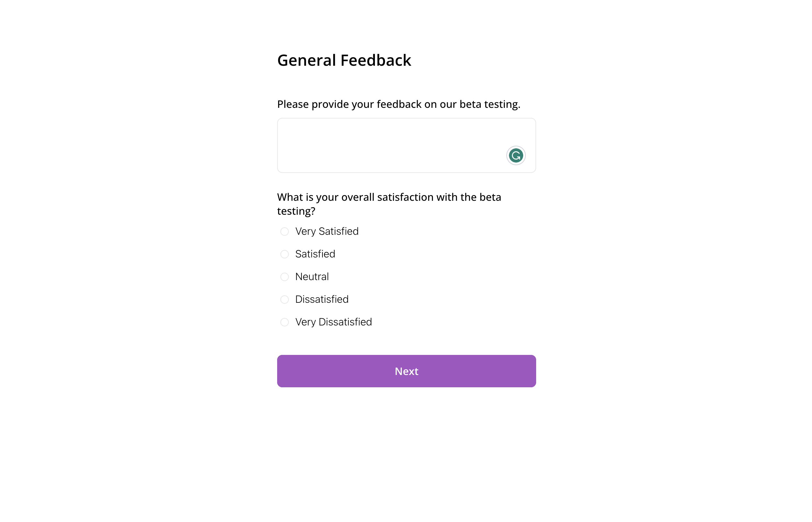Select the Dissatisfied option
The image size is (812, 522).
(284, 299)
